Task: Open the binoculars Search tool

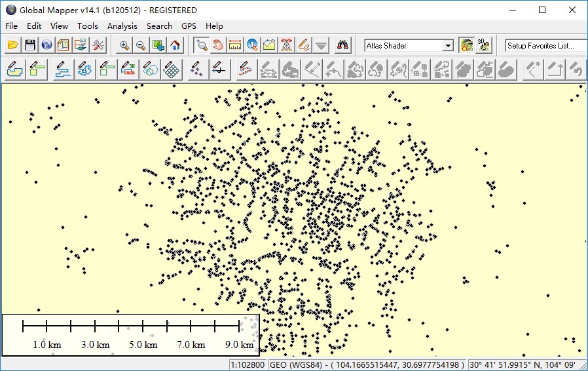Action: (x=343, y=45)
